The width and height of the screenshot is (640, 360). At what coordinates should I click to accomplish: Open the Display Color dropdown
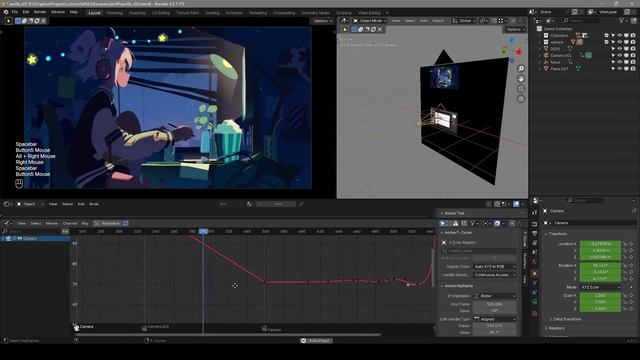click(495, 267)
